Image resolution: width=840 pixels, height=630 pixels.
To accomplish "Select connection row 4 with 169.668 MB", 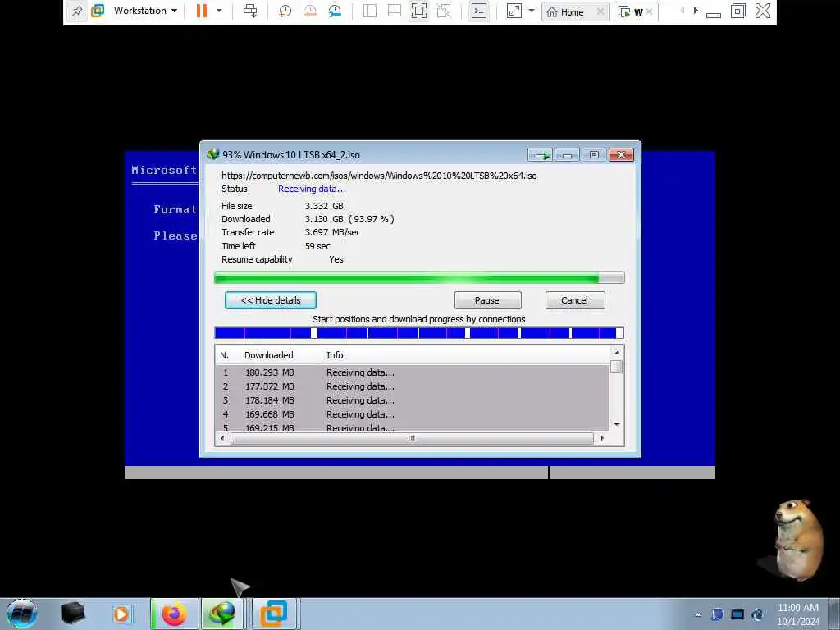I will click(x=412, y=414).
